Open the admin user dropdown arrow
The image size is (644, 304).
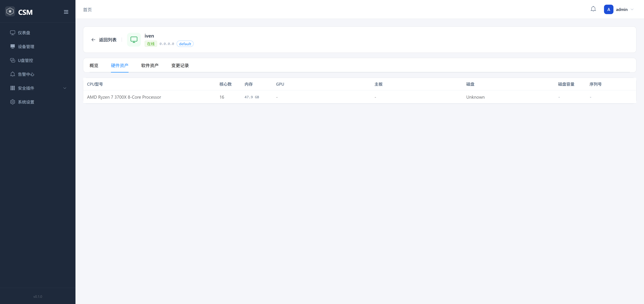click(632, 10)
